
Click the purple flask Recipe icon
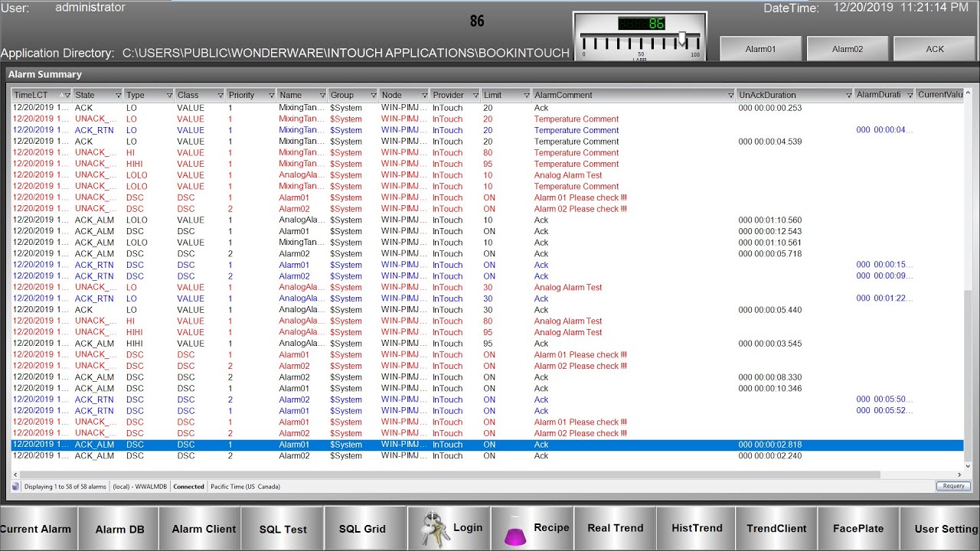517,530
